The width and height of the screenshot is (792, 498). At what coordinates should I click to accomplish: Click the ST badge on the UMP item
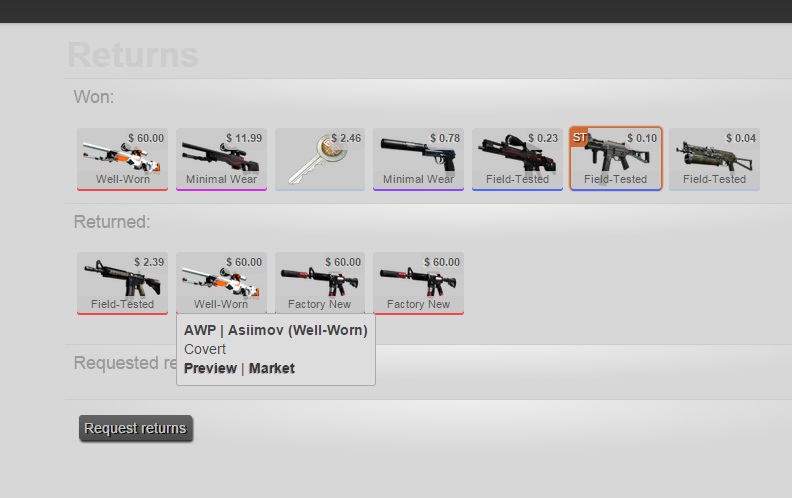[x=579, y=137]
